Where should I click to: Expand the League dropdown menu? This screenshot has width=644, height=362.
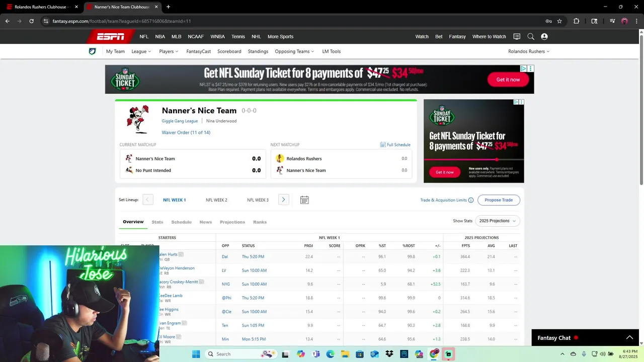(141, 51)
